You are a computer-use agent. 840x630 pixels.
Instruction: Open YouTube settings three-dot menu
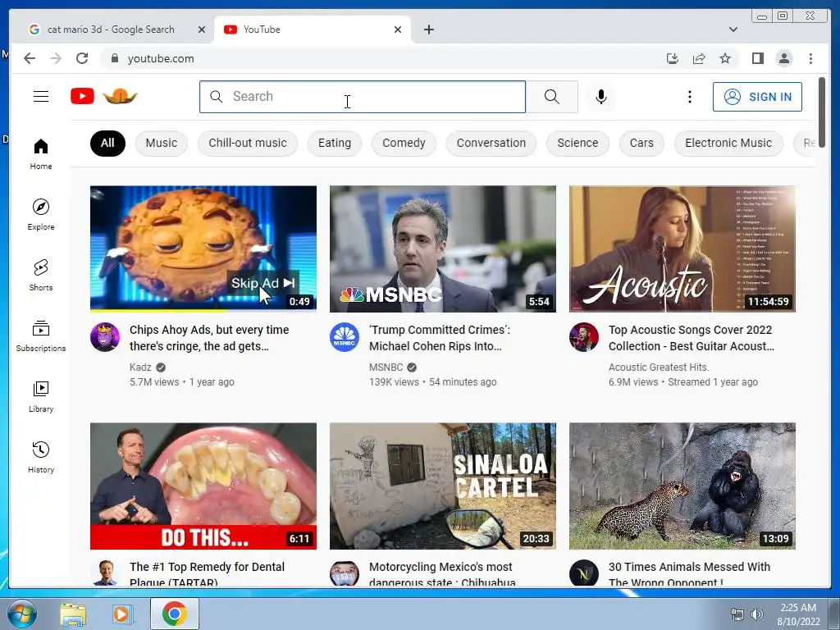click(x=689, y=97)
